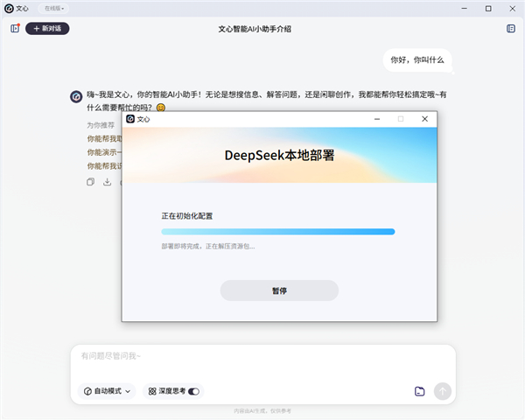
Task: Focus the 有问题尽管问我 input field
Action: (262, 356)
